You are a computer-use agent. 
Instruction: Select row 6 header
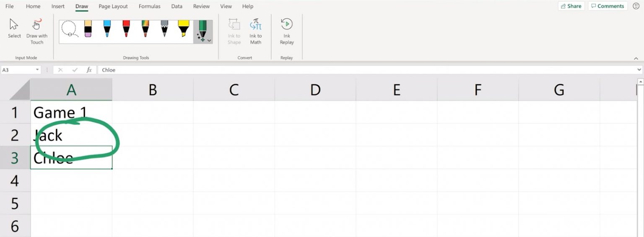pyautogui.click(x=15, y=226)
